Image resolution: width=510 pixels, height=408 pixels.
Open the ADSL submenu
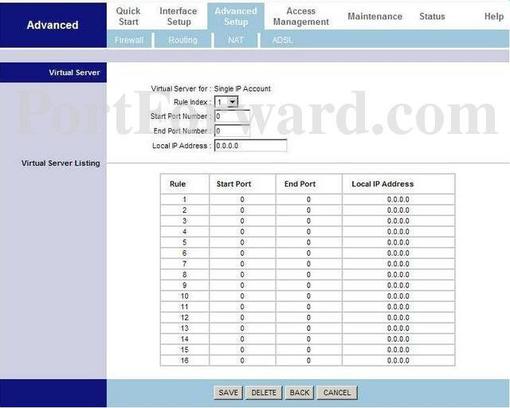(x=283, y=40)
